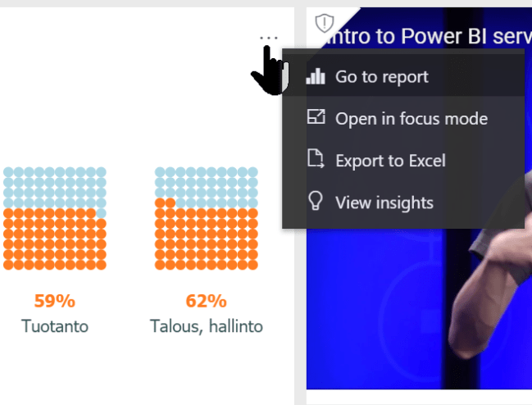Click the 59% value label

[x=55, y=302]
